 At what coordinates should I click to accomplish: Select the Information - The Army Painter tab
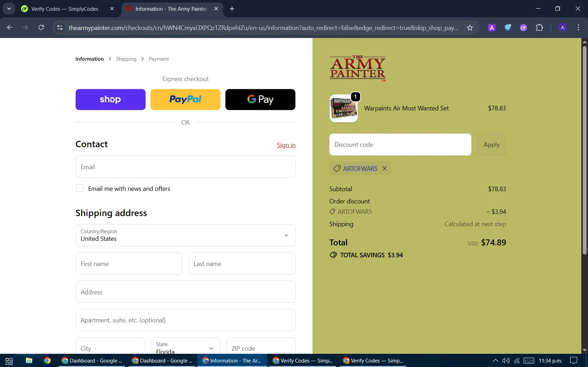(171, 9)
